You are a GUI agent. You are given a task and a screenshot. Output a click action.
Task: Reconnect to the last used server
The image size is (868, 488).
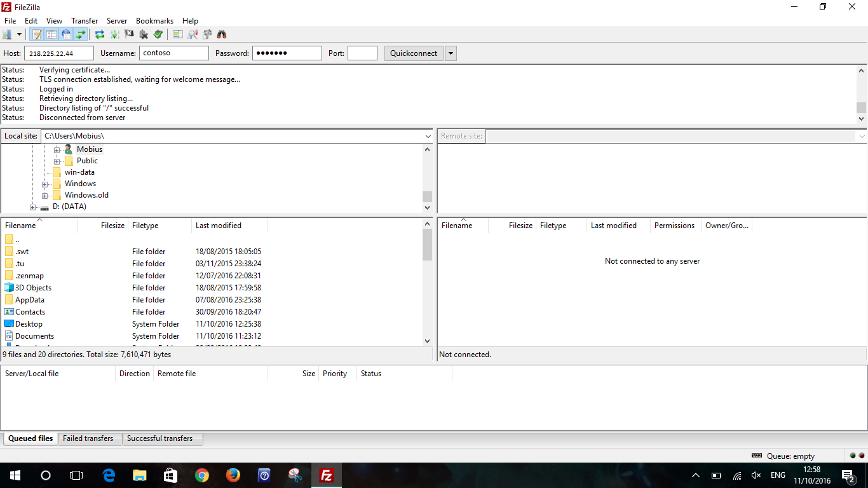(158, 34)
